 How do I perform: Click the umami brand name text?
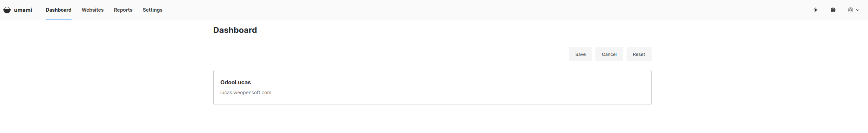(23, 10)
